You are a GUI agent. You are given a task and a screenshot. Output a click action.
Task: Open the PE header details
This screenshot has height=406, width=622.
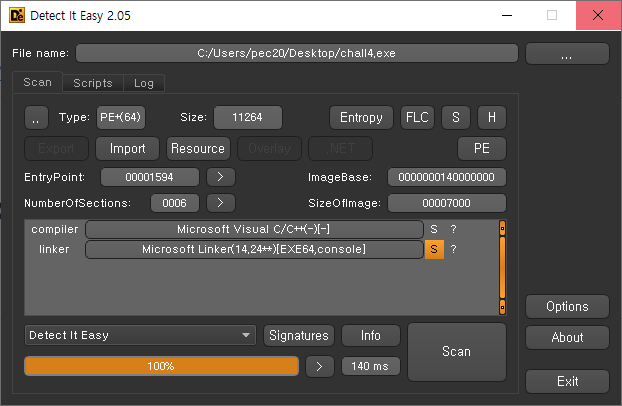(482, 148)
